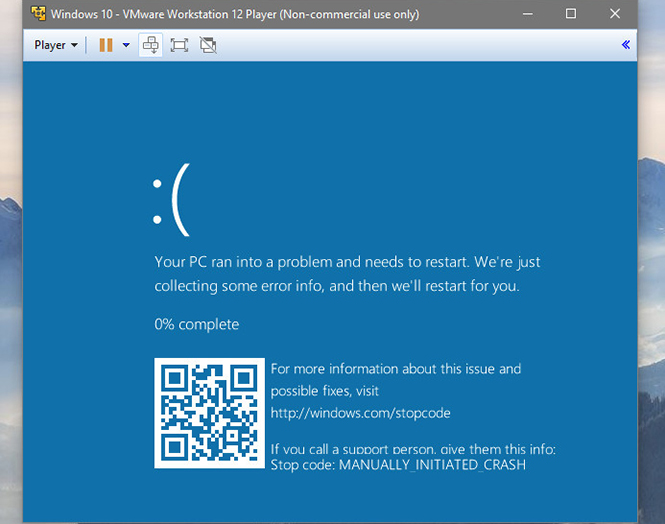This screenshot has width=665, height=524.
Task: Send Ctrl+Alt+Del to the virtual machine
Action: [x=151, y=45]
